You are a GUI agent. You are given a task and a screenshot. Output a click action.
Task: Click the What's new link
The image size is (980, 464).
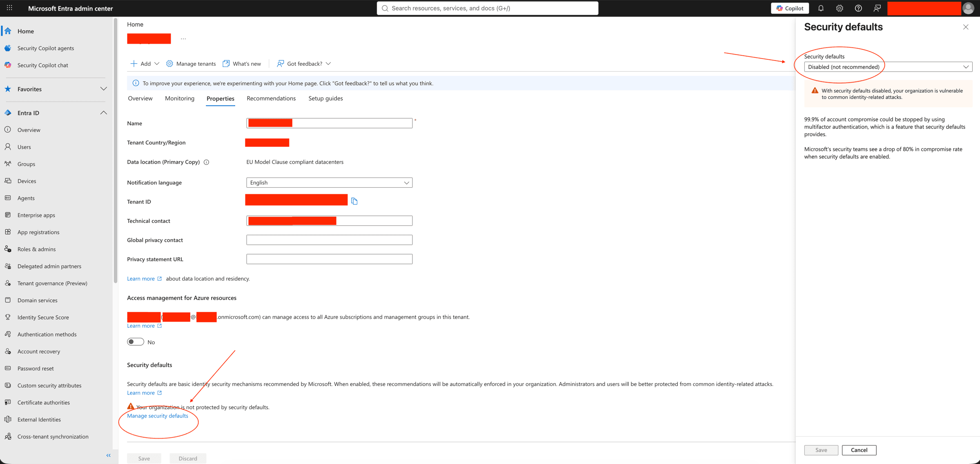[242, 64]
